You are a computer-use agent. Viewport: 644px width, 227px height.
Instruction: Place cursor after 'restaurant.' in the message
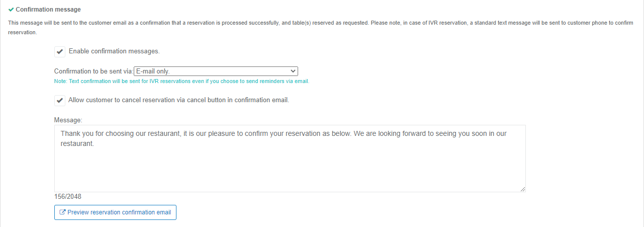[x=95, y=143]
